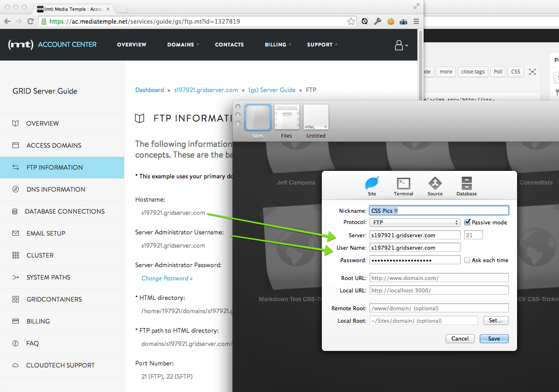Uncheck the Passive mode checkbox
The width and height of the screenshot is (559, 392).
coord(467,222)
